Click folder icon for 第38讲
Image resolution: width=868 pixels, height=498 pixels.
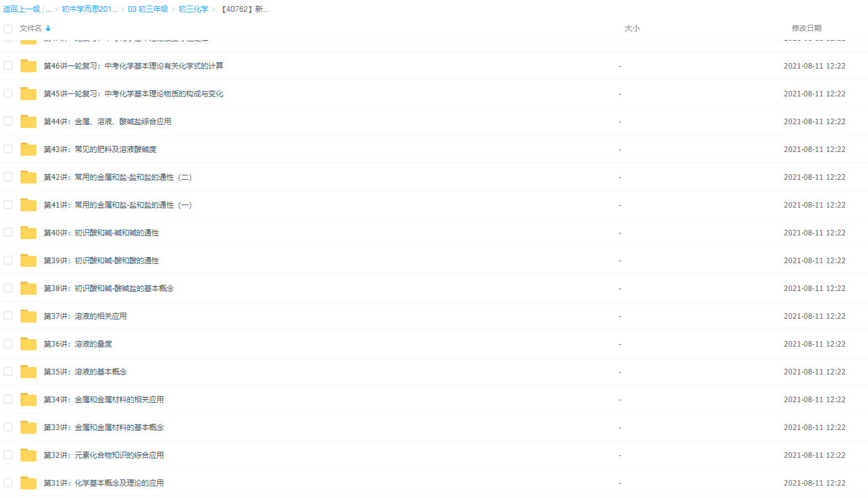click(28, 289)
